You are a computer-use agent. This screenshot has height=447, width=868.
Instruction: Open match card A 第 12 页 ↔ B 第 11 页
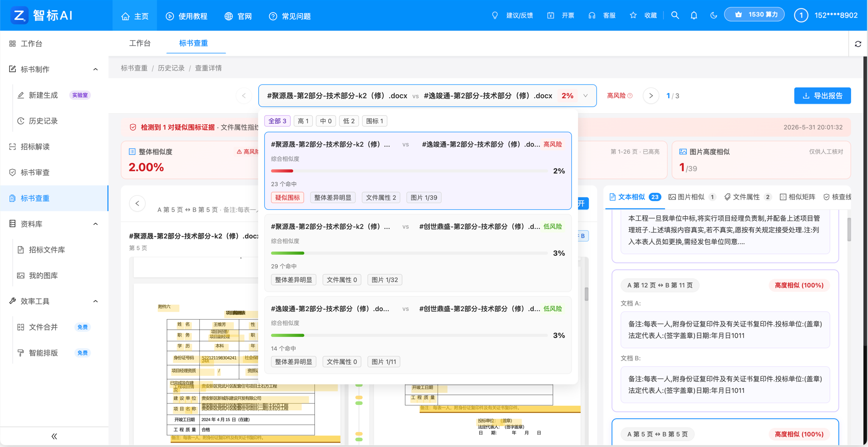[725, 341]
